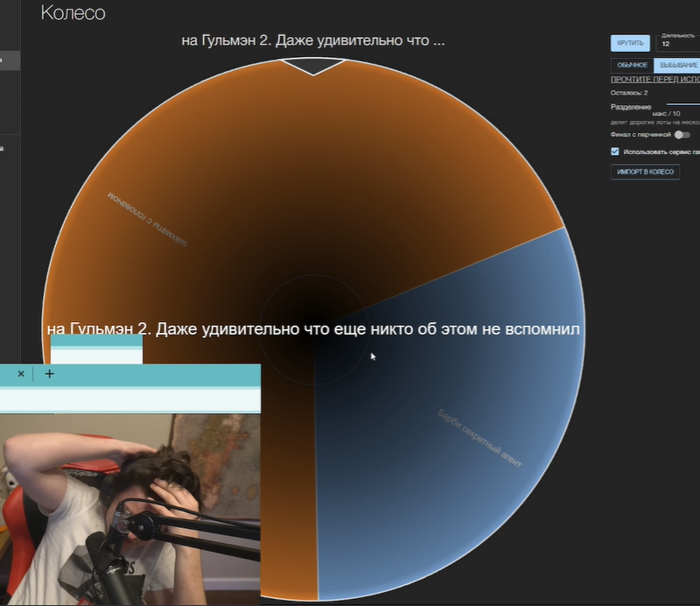Switch to the ОБЫЧНОЕ mode tab

tap(633, 65)
